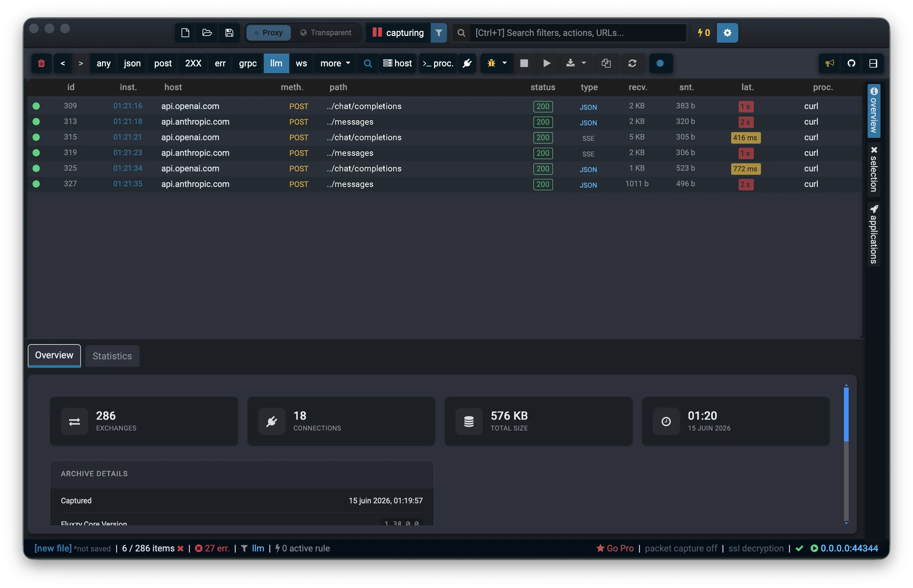The width and height of the screenshot is (913, 588).
Task: Click the play triangle button
Action: point(547,63)
